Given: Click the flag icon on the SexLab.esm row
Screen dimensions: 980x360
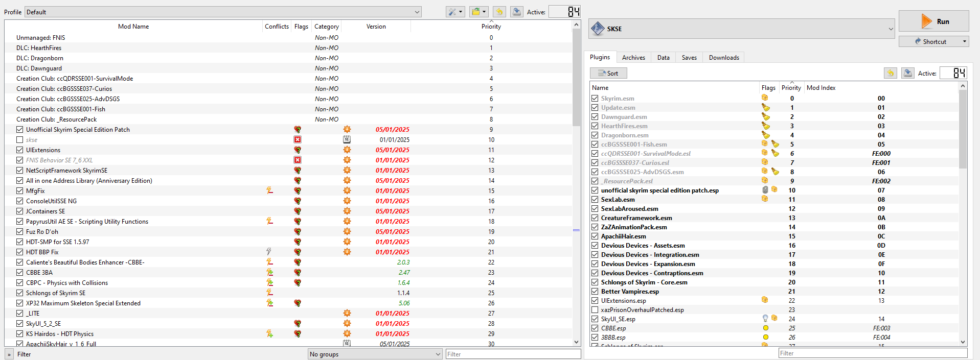Looking at the screenshot, I should pyautogui.click(x=765, y=199).
